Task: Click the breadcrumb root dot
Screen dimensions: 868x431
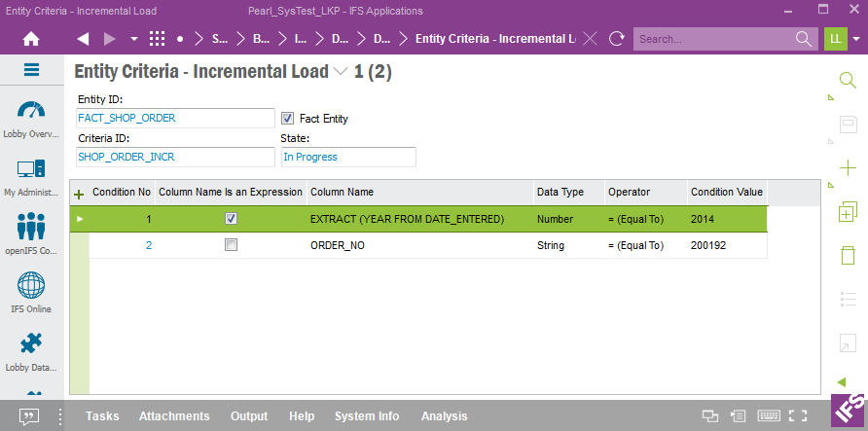Action: pyautogui.click(x=180, y=39)
